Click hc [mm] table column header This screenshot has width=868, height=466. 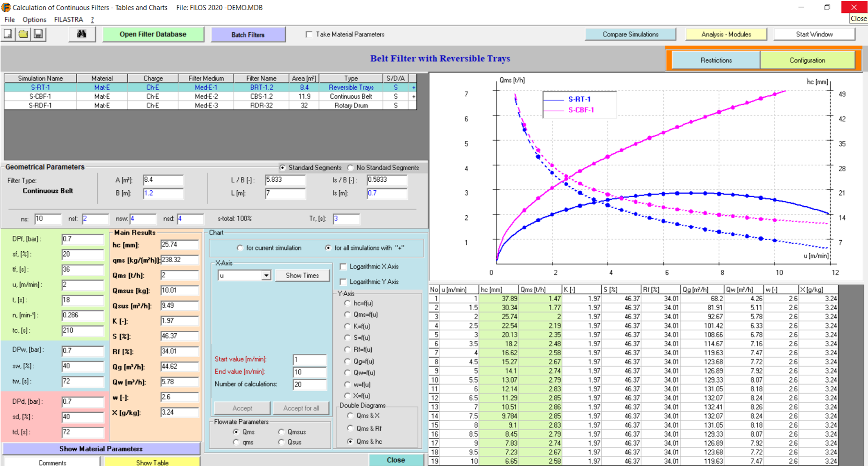pos(499,290)
